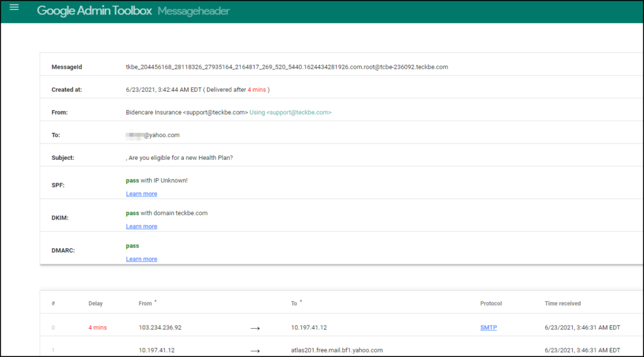Click source IP 103.234.236.92
Viewport: 644px width, 357px height.
(x=160, y=327)
